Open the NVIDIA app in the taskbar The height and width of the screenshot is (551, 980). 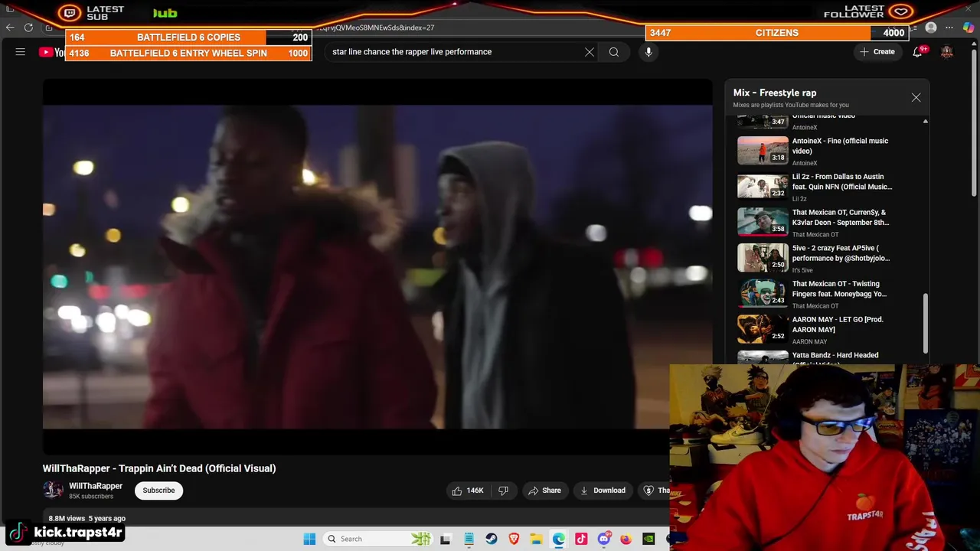coord(648,539)
